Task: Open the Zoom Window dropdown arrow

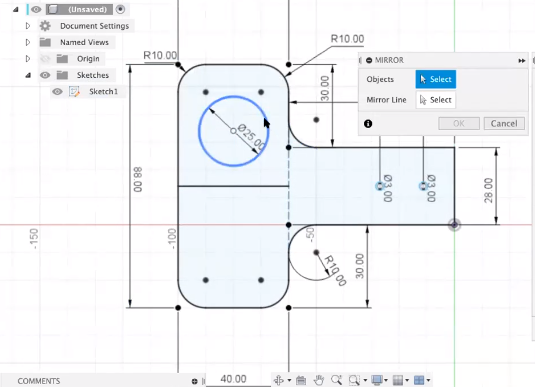Action: pyautogui.click(x=365, y=380)
